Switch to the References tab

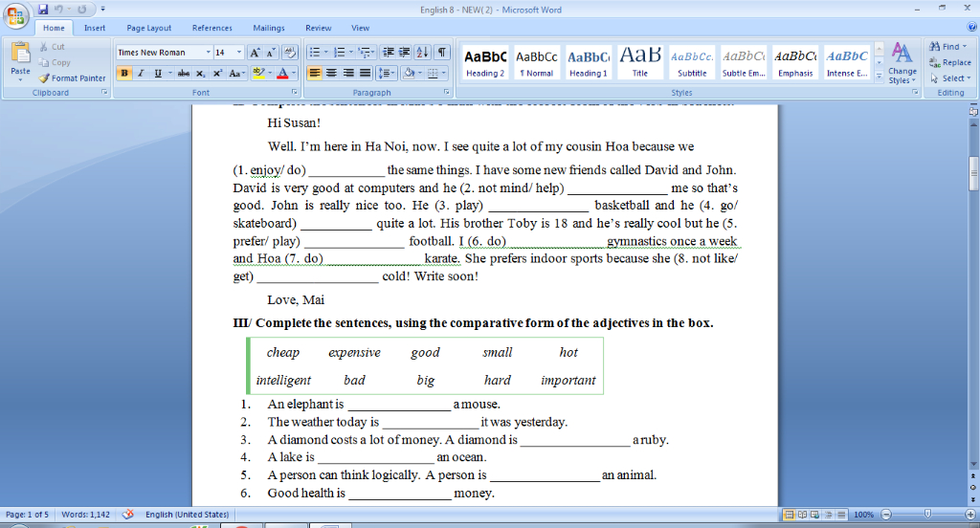[x=212, y=28]
